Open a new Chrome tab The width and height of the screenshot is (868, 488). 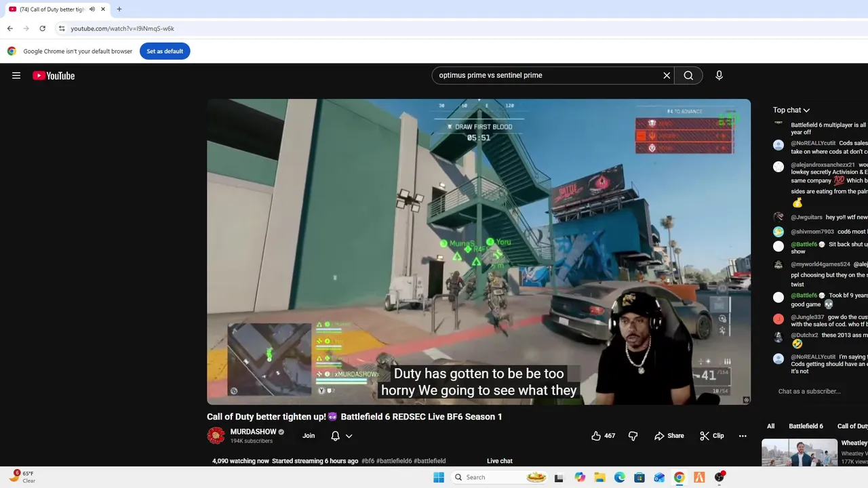119,9
